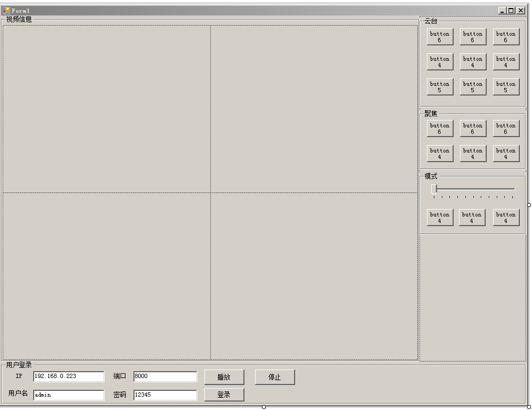Click rightmost button 6 in 云台 group
The image size is (532, 410).
pos(506,37)
